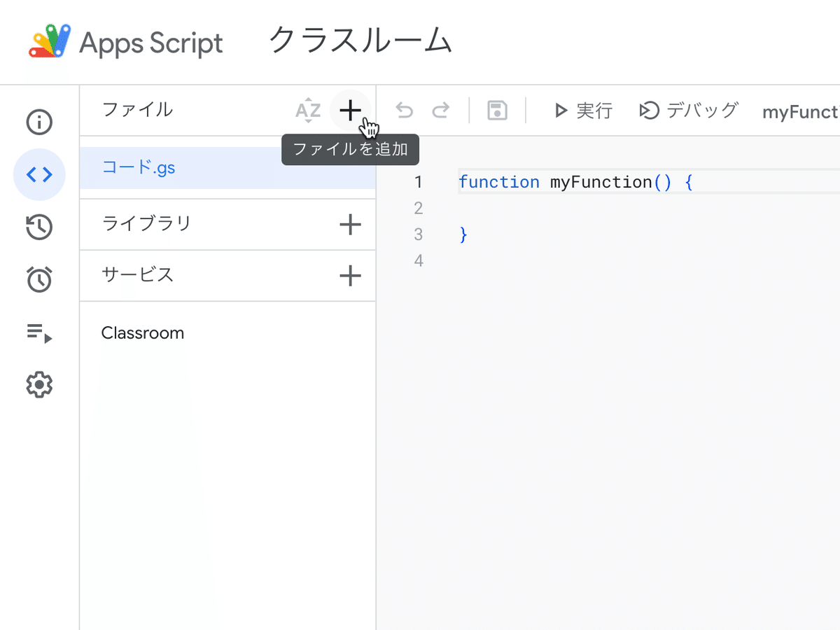Open the myFunction function selector
Screen dimensions: 840x630
(801, 111)
